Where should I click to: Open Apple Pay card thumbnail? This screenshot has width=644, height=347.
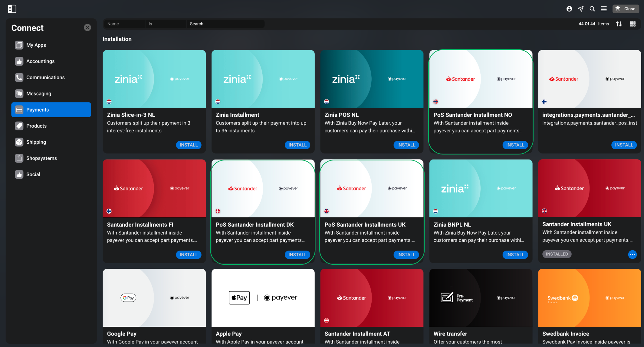point(263,298)
